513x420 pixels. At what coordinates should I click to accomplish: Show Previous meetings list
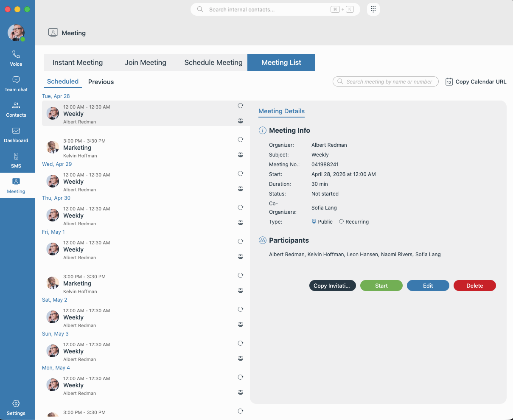[x=101, y=82]
